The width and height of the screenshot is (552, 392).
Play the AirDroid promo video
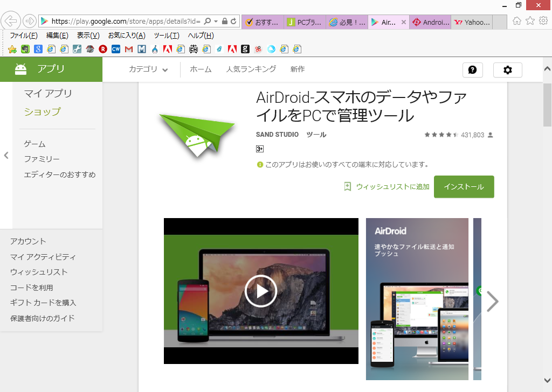tap(261, 291)
